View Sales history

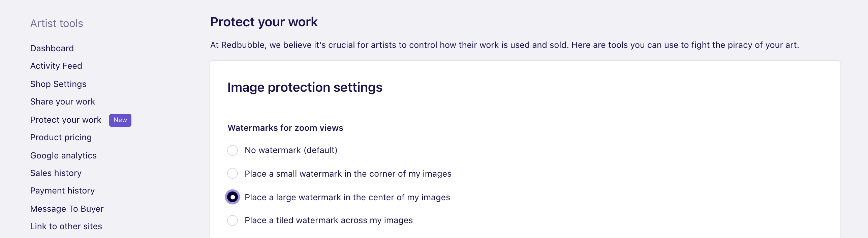(x=56, y=173)
